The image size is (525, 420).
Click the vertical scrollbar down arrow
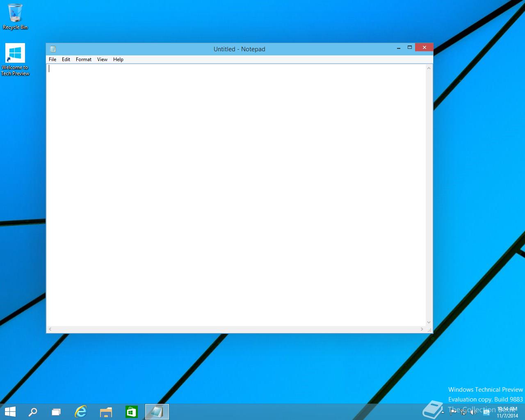tap(429, 322)
